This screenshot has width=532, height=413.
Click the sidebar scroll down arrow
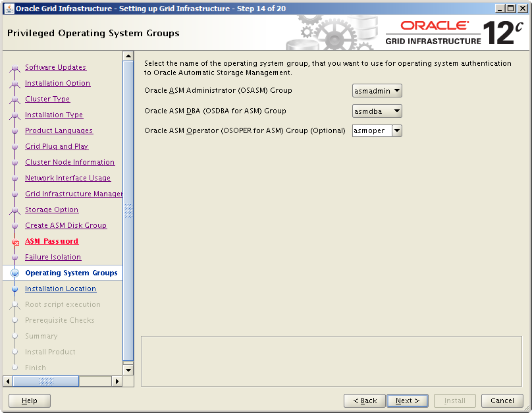(x=128, y=370)
